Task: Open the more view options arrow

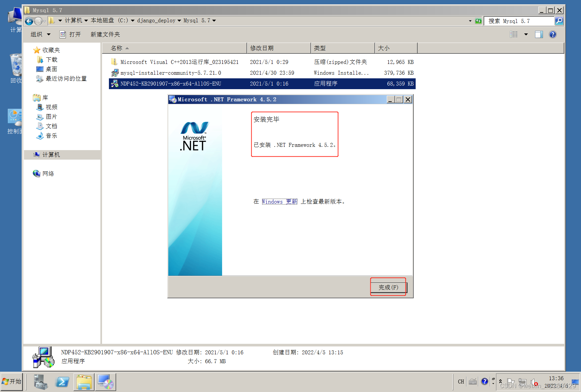Action: coord(526,34)
